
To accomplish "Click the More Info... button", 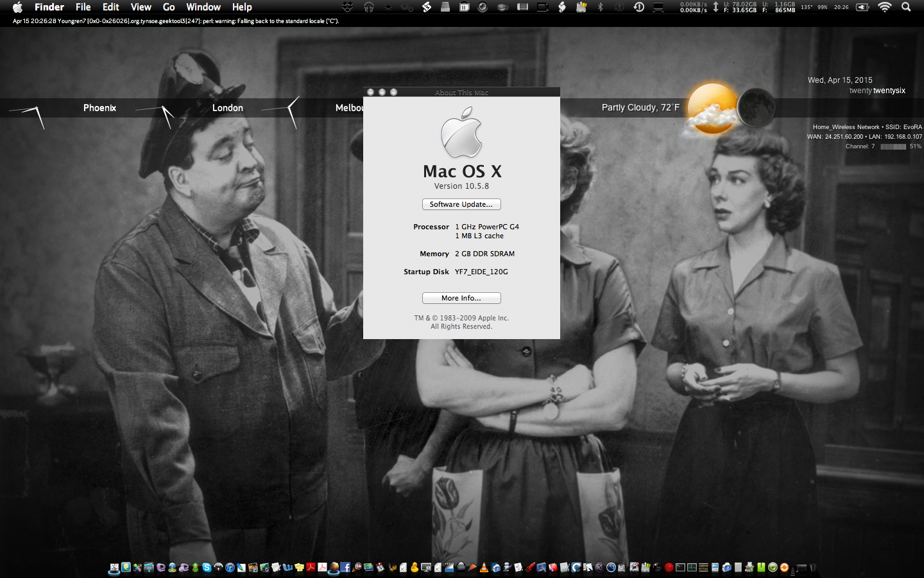I will (461, 298).
